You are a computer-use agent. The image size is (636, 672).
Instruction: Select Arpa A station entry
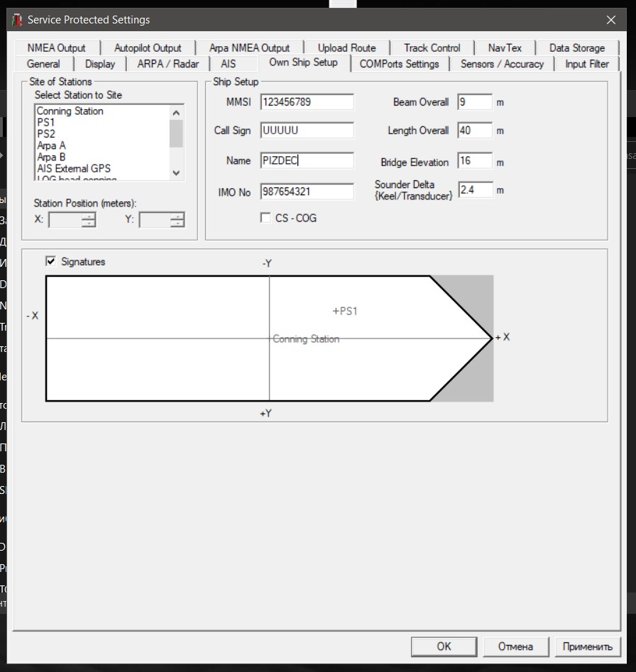coord(51,145)
